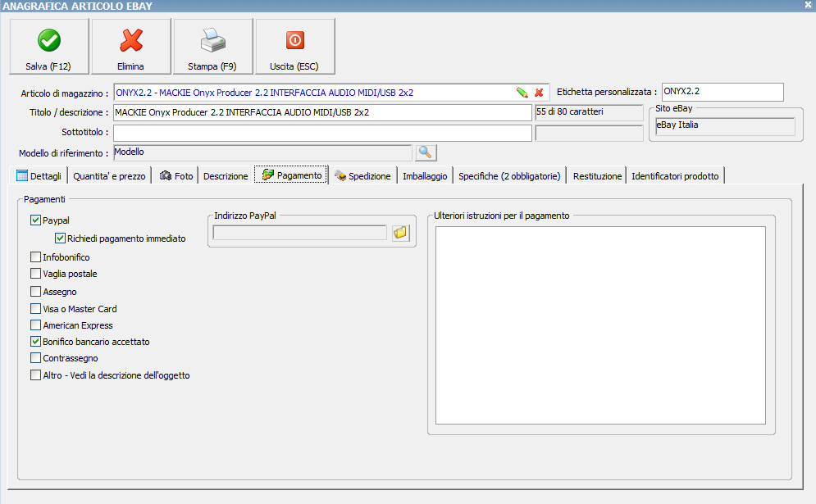Open Identificatori prodotto tab
The height and width of the screenshot is (504, 816).
pos(675,176)
